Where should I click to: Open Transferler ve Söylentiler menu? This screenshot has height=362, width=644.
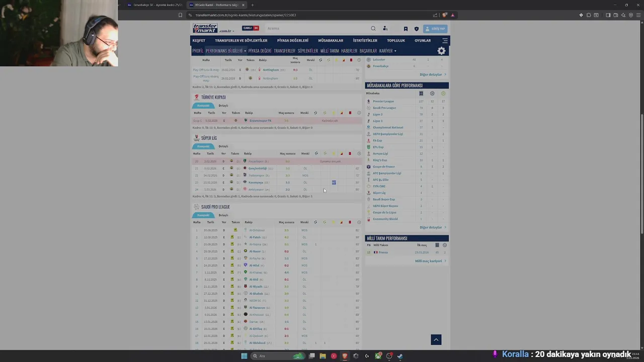click(241, 40)
